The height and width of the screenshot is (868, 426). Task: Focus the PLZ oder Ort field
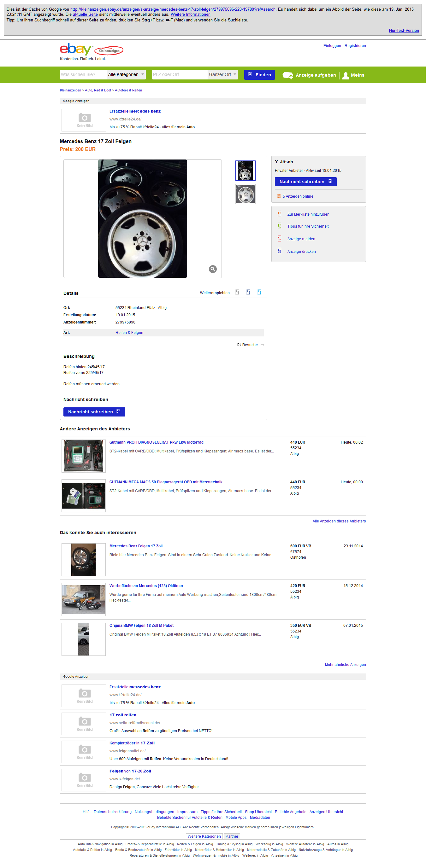tap(180, 74)
